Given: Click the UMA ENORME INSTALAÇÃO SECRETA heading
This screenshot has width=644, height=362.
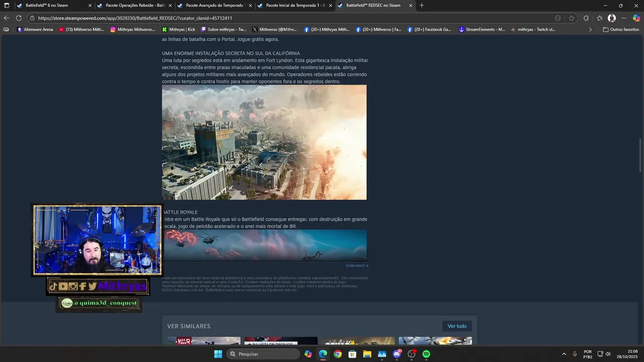Looking at the screenshot, I should 231,53.
